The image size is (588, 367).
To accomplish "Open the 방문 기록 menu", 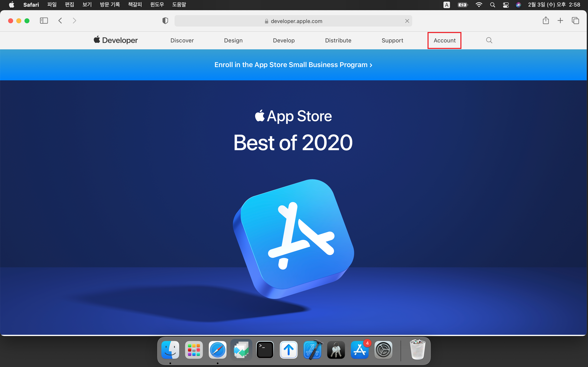I will pos(110,5).
